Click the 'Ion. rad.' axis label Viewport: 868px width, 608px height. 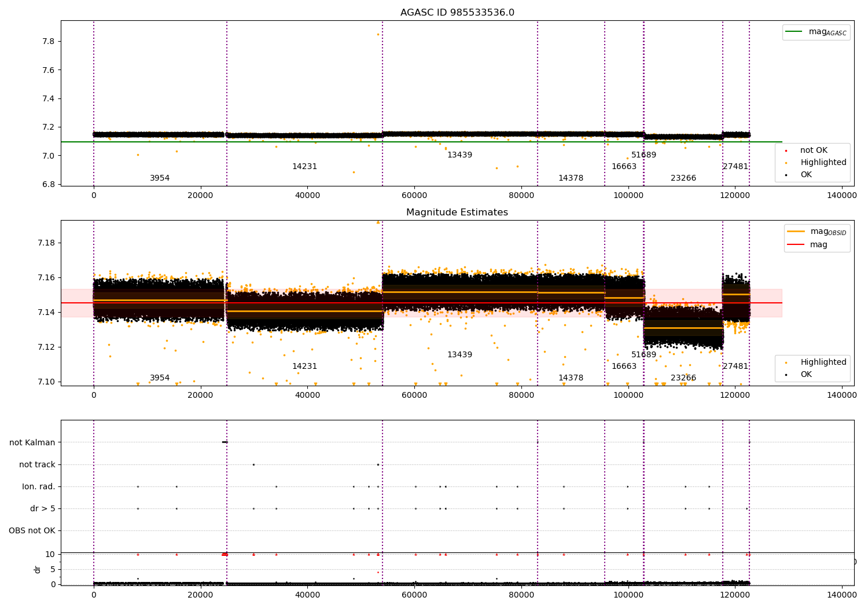[x=39, y=486]
